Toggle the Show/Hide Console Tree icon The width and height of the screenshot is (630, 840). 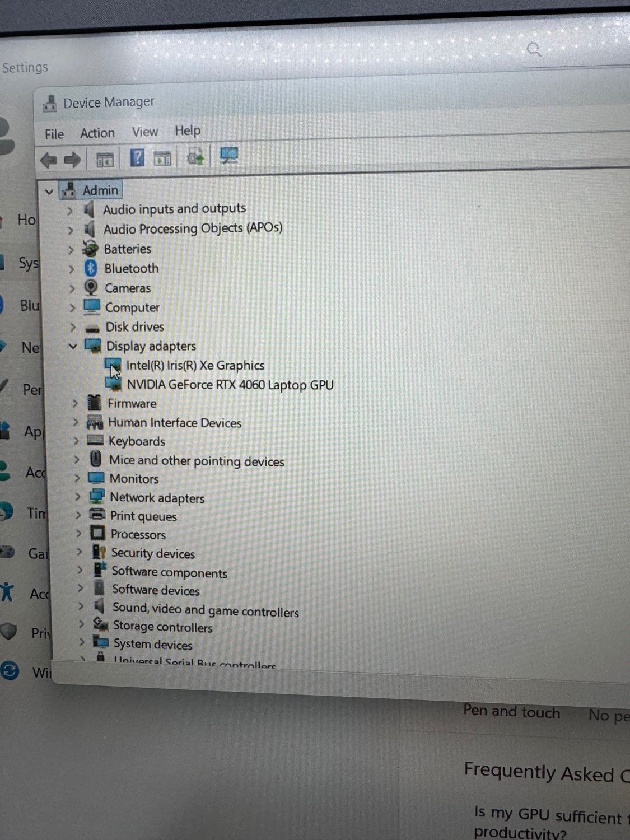pyautogui.click(x=105, y=160)
